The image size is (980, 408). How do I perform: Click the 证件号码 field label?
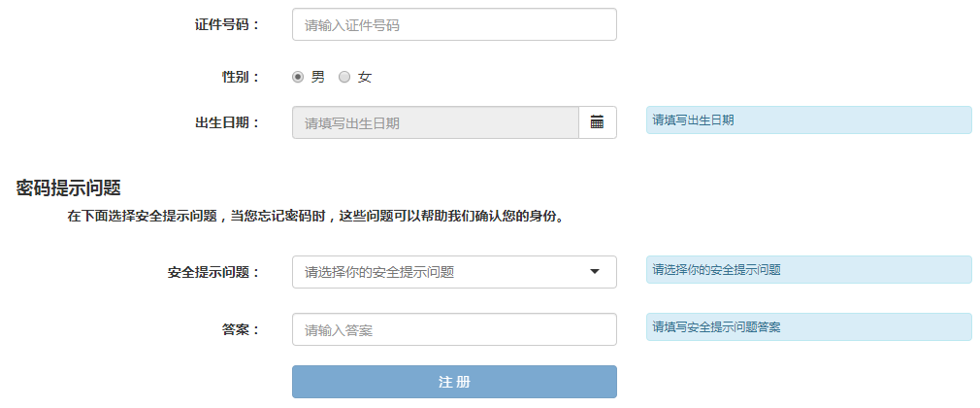pyautogui.click(x=227, y=24)
